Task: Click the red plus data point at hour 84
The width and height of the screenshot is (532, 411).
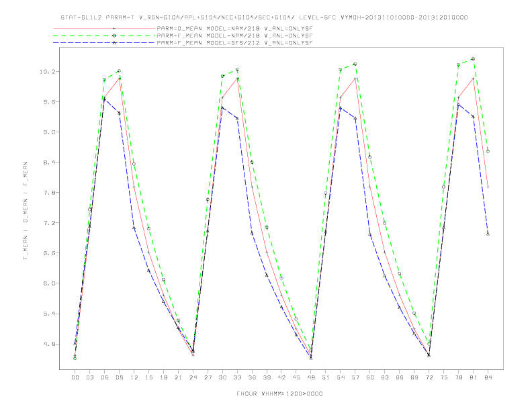Action: [488, 187]
